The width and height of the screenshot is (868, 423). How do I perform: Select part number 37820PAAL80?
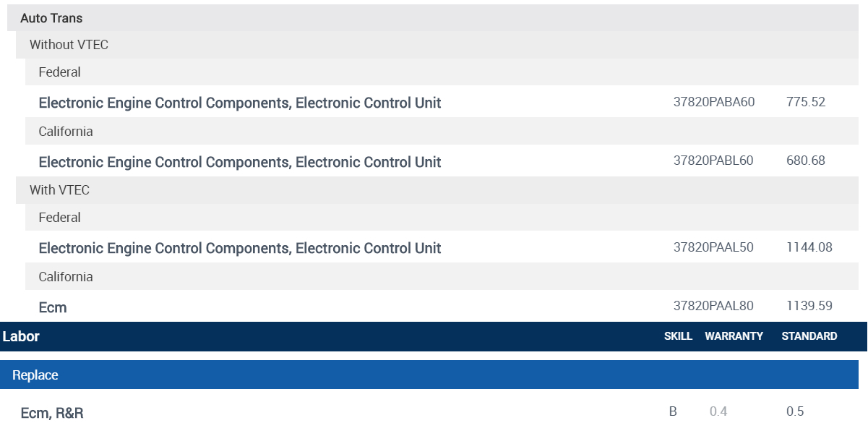(x=713, y=306)
